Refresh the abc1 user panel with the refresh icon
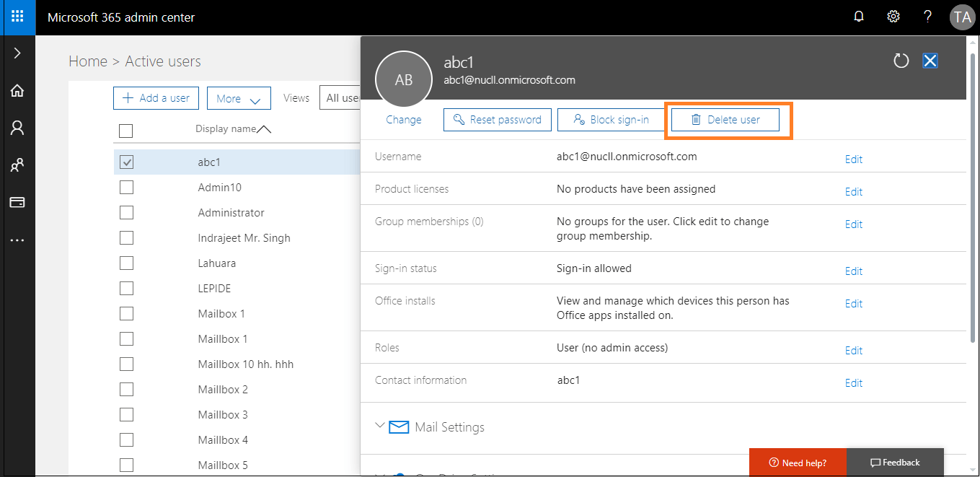The image size is (980, 477). (x=901, y=61)
